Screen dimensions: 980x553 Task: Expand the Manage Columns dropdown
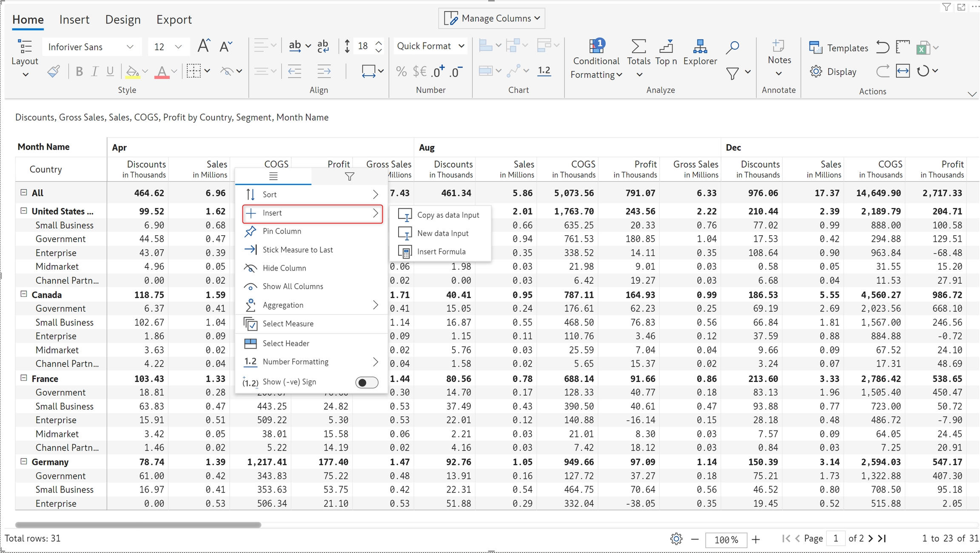tap(492, 18)
